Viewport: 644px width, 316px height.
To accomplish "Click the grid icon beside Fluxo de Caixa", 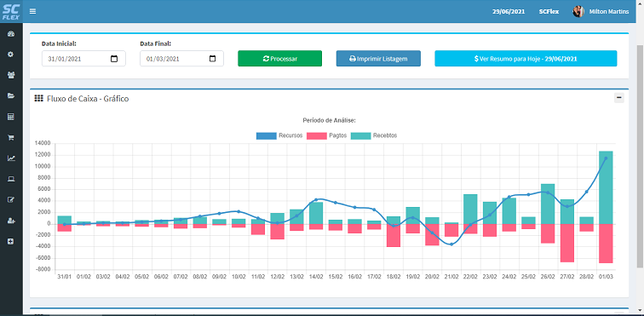I will pyautogui.click(x=38, y=99).
